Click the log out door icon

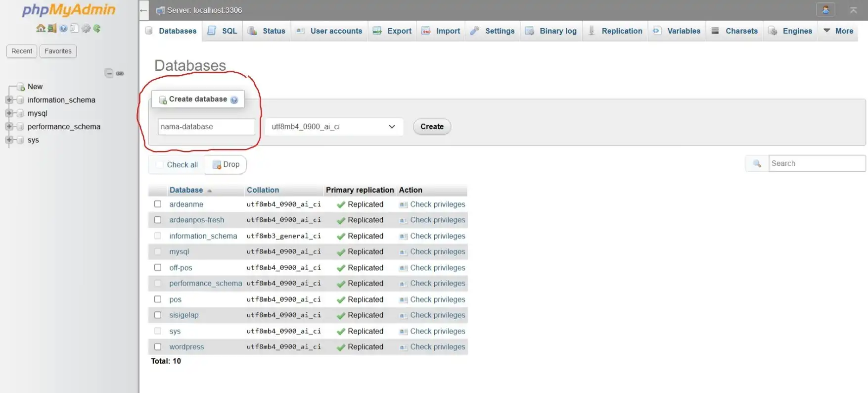52,28
